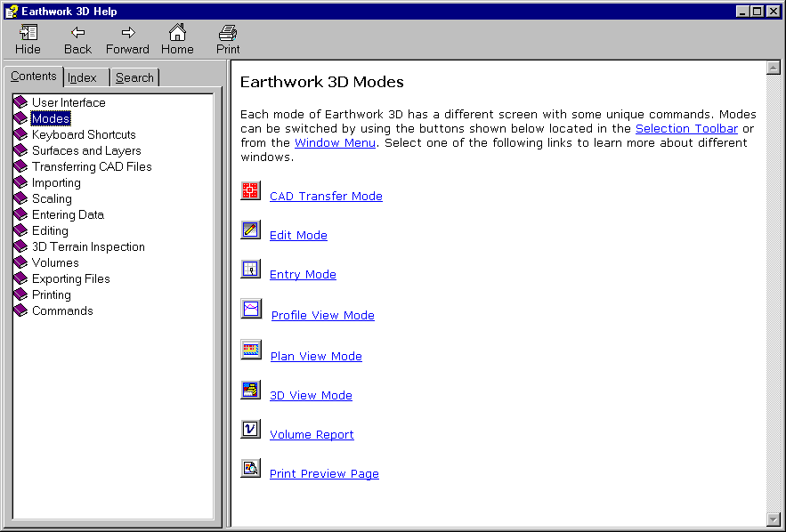
Task: Hide the navigation pane
Action: click(x=28, y=39)
